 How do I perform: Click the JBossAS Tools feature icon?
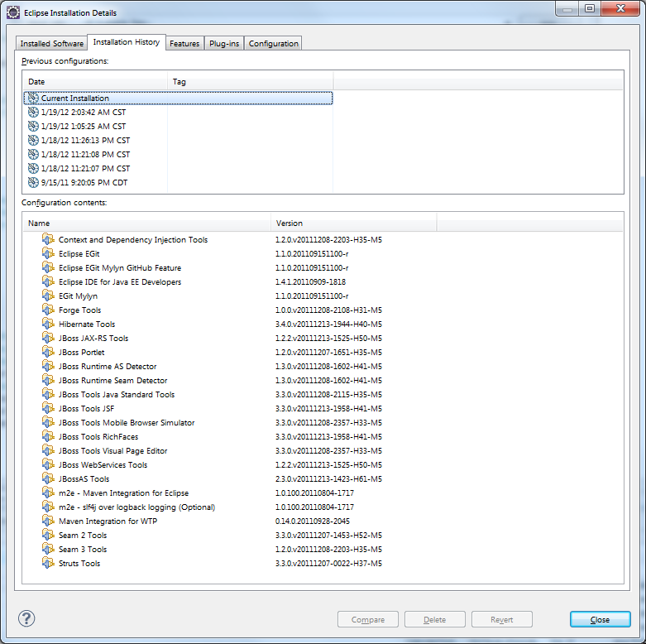coord(48,478)
